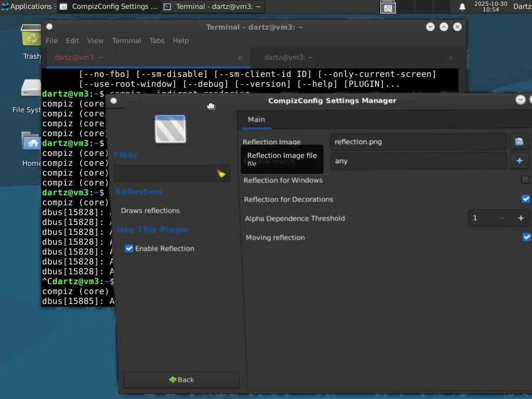Click the 'Draws reflections' description text

click(x=150, y=210)
